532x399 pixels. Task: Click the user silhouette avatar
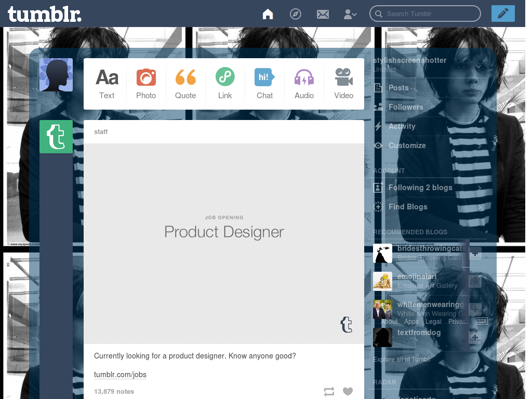point(56,75)
